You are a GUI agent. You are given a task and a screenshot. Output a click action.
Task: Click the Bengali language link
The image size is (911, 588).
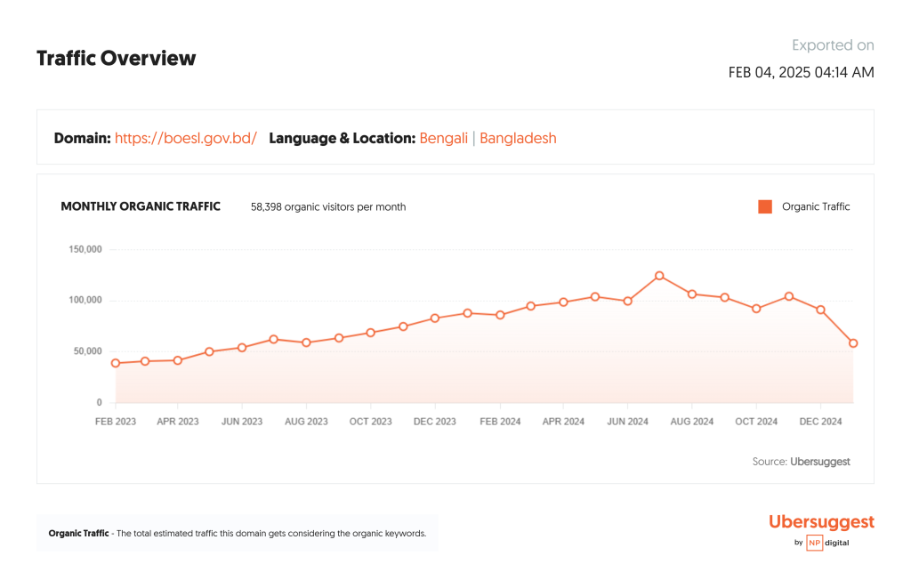point(443,138)
